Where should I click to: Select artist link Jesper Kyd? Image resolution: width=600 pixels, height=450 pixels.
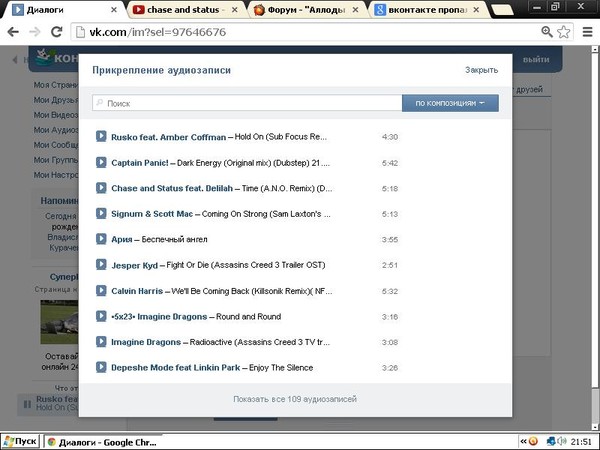click(134, 265)
